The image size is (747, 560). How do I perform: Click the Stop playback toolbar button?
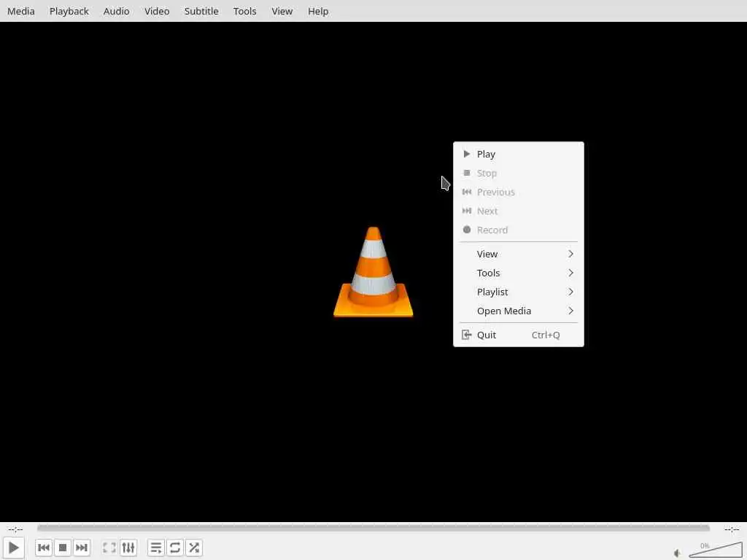click(63, 548)
